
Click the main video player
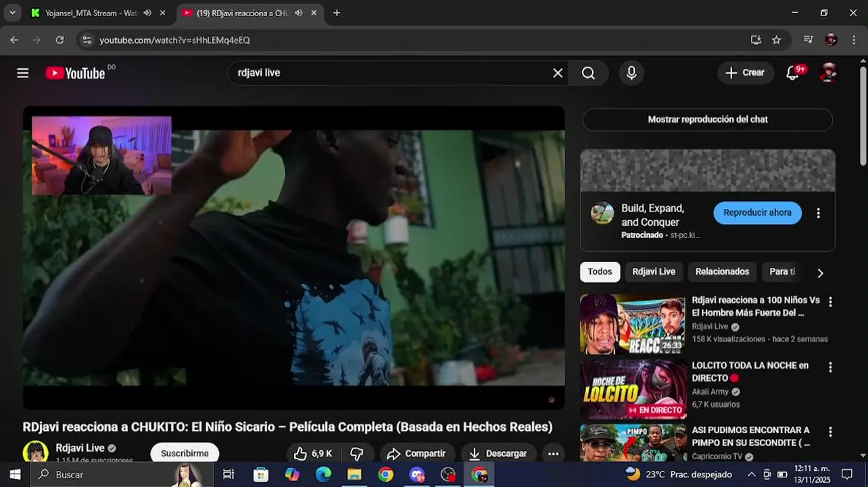[x=294, y=258]
